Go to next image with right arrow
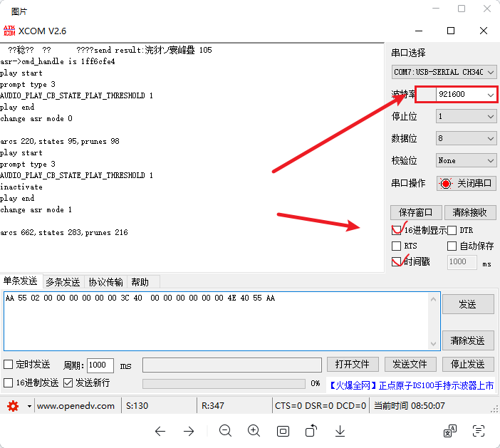 pyautogui.click(x=189, y=432)
